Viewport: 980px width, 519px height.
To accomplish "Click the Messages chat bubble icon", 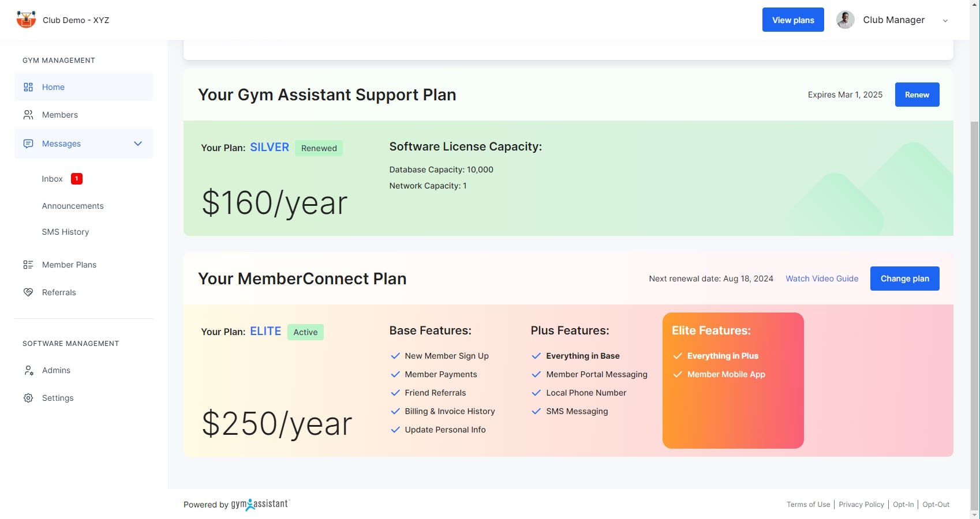I will click(28, 143).
